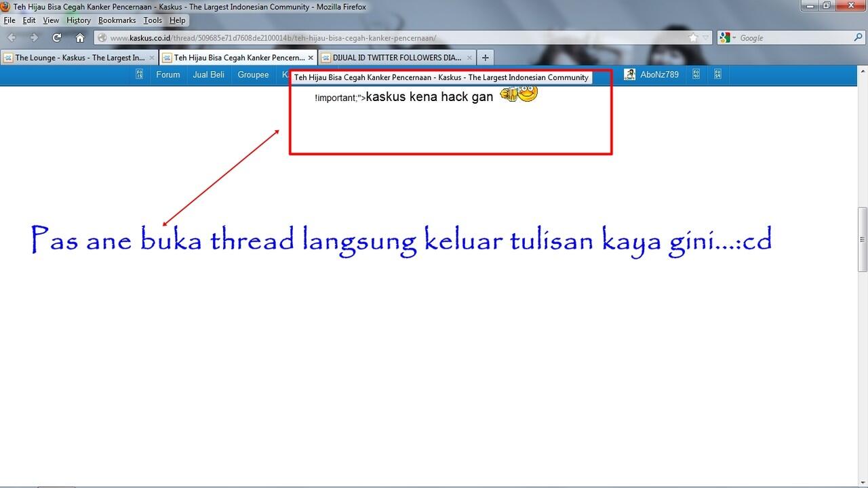The width and height of the screenshot is (868, 488).
Task: Select the Teh Hijau Bisa Cegah tab
Action: [x=238, y=58]
